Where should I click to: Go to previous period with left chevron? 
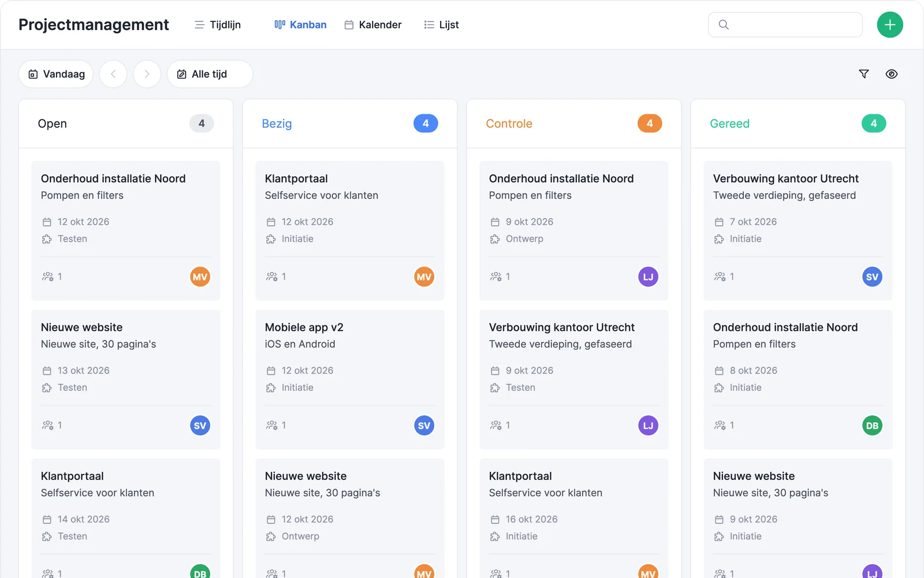pyautogui.click(x=113, y=74)
